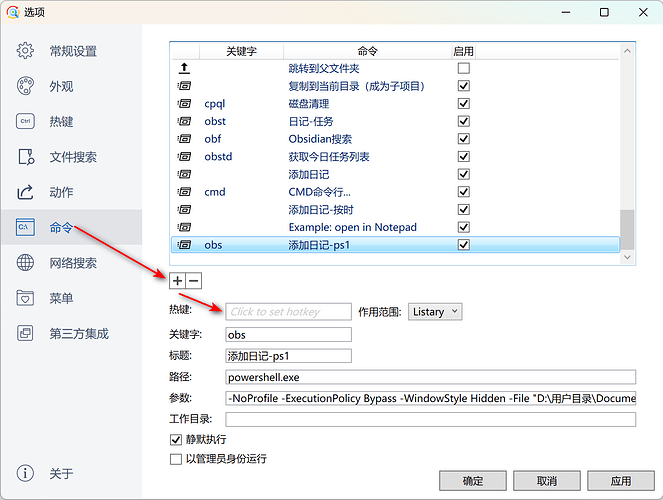Click the General settings gear icon

point(25,51)
